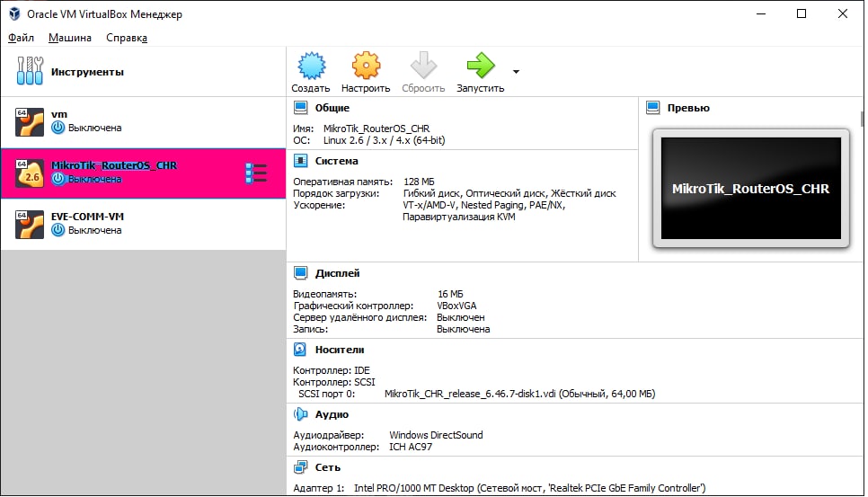
Task: Click the Система section chip icon
Action: point(301,161)
